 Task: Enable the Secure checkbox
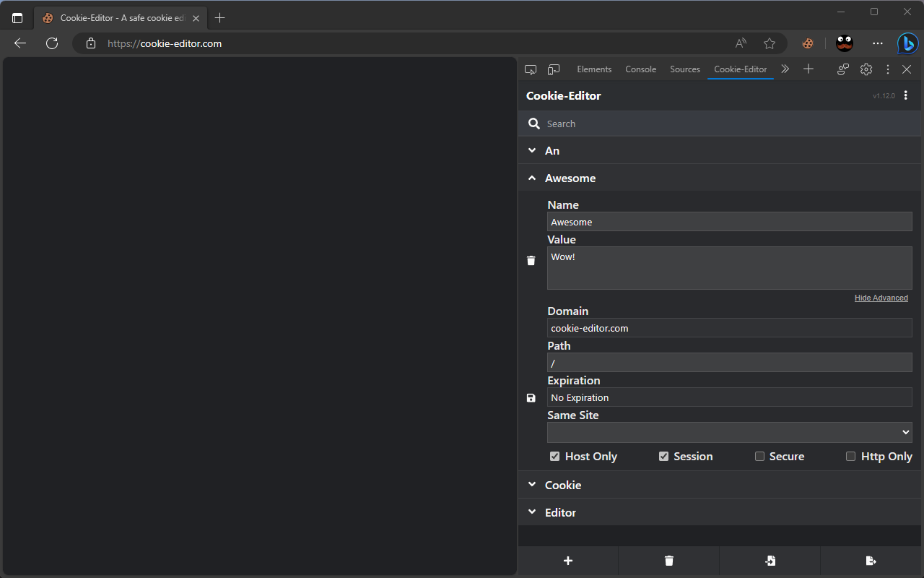click(759, 456)
